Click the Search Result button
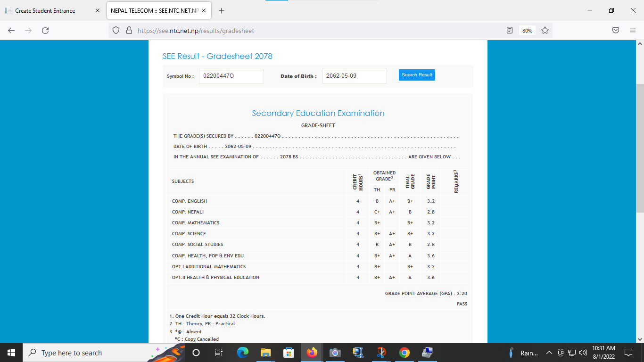Screen dimensions: 644x362 417,75
